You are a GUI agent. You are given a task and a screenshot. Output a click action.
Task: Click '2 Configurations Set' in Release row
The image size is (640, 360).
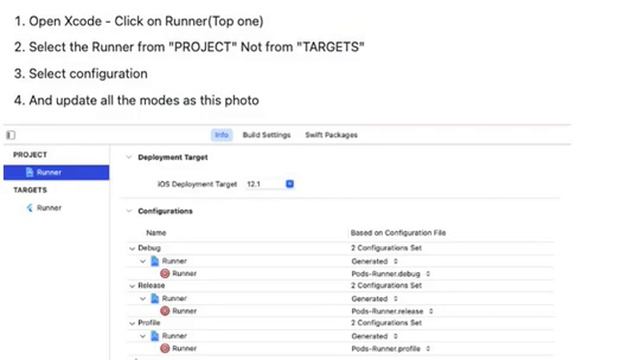pos(386,285)
